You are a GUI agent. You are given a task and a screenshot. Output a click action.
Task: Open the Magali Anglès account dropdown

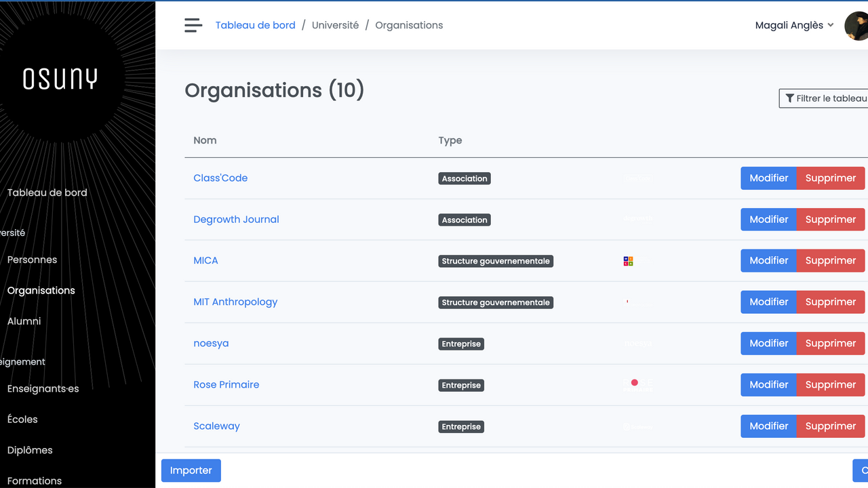pos(794,25)
